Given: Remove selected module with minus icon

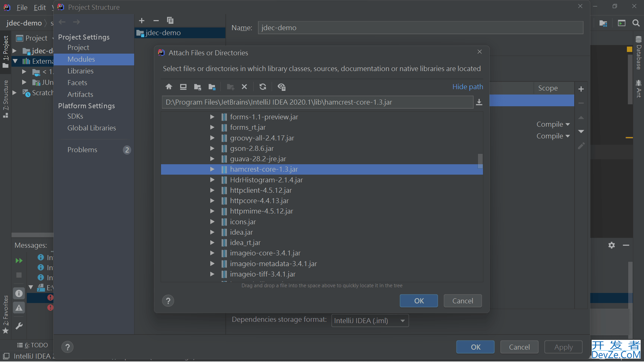Looking at the screenshot, I should (156, 20).
